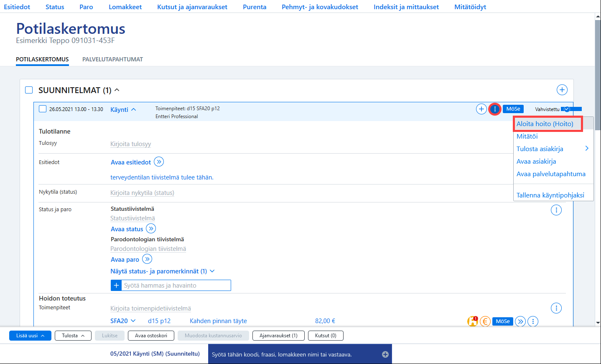Click MöSe badge on SFA20 row
601x364 pixels.
(503, 321)
